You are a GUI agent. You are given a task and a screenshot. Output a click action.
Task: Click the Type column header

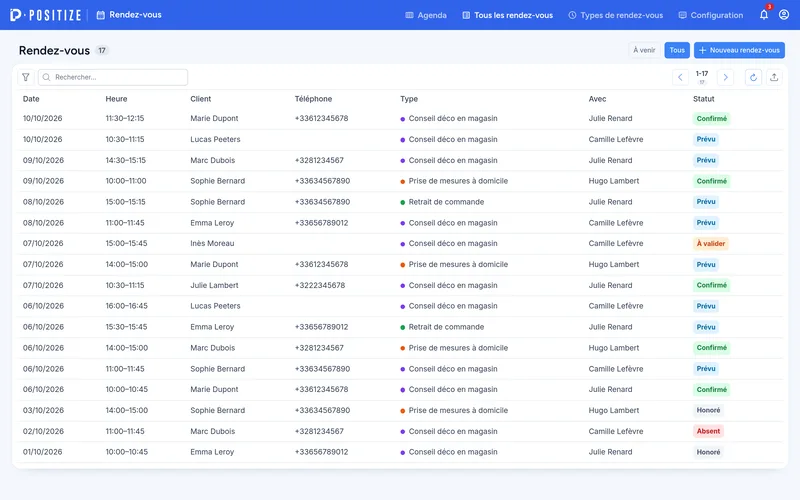point(409,99)
